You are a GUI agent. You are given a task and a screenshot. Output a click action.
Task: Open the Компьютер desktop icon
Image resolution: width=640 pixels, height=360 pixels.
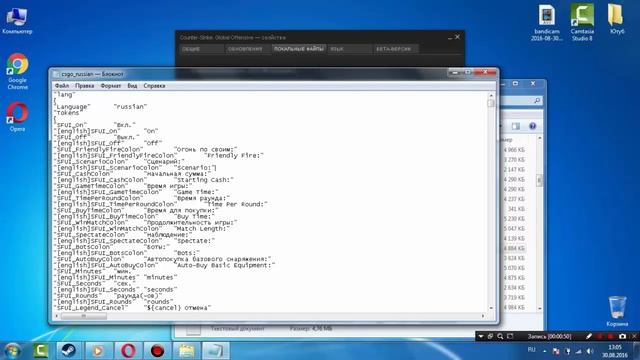point(17,20)
